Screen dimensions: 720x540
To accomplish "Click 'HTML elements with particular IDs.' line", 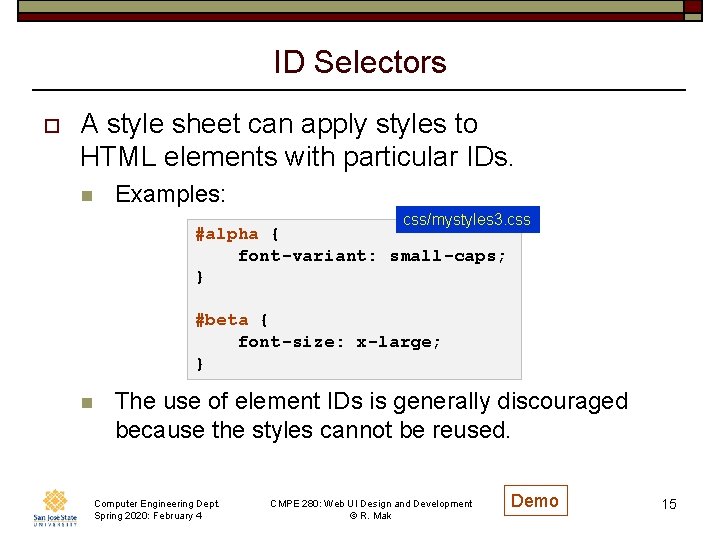I will click(297, 158).
